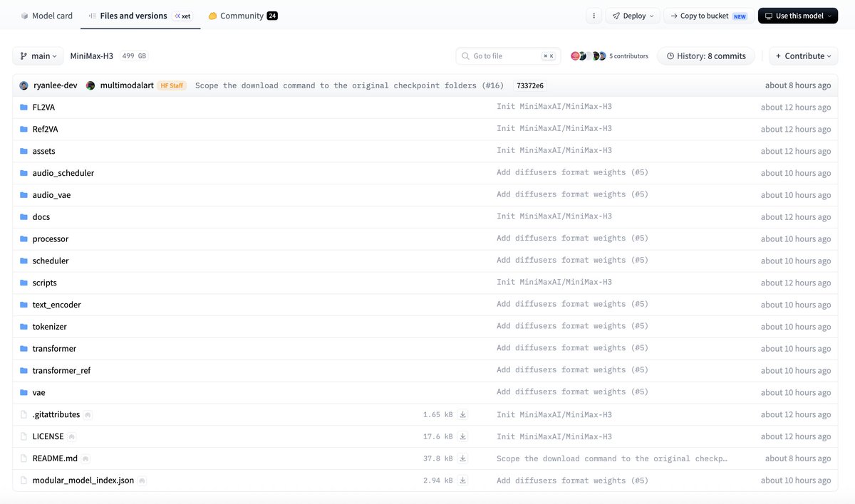Viewport: 855px width, 504px height.
Task: Open the transformer folder
Action: click(54, 349)
